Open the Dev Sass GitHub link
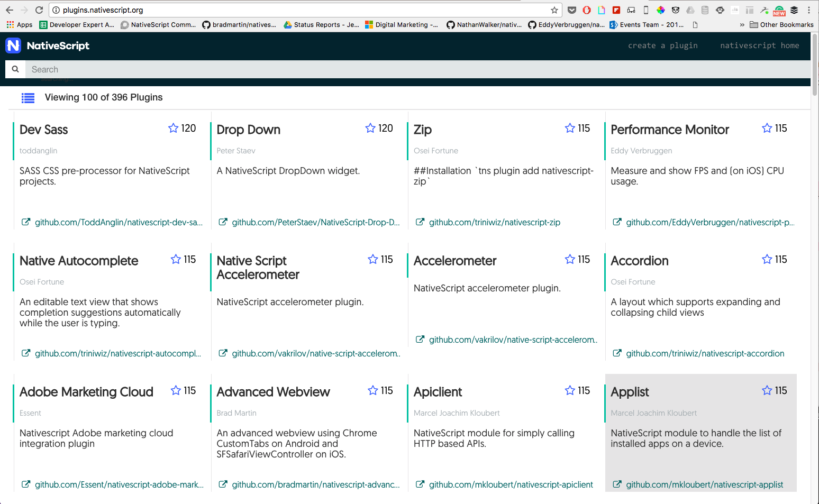The image size is (819, 504). pos(119,222)
